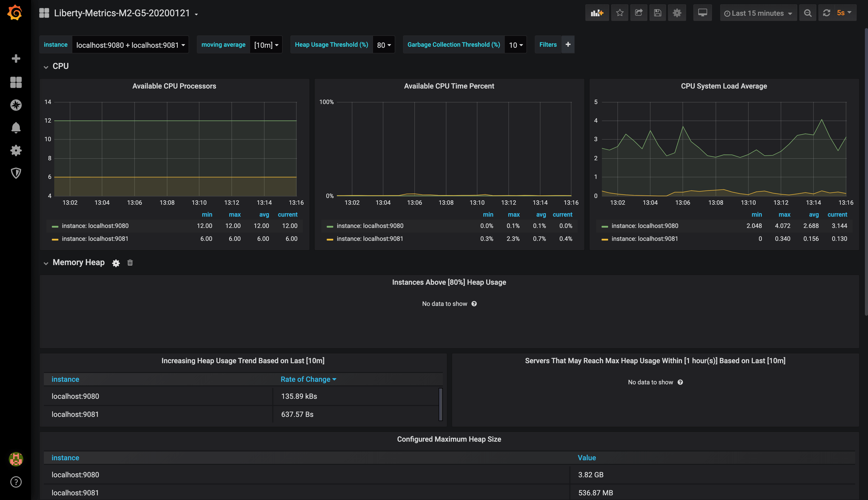Cycle view mode with the monitor icon
This screenshot has width=868, height=500.
(x=702, y=13)
